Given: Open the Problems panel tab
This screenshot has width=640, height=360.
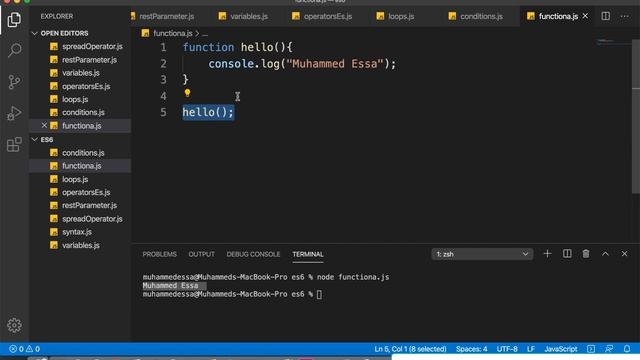Looking at the screenshot, I should [160, 254].
